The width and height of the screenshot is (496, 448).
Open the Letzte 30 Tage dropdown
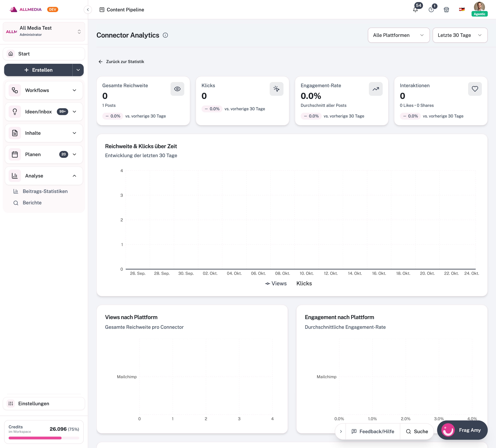[460, 35]
